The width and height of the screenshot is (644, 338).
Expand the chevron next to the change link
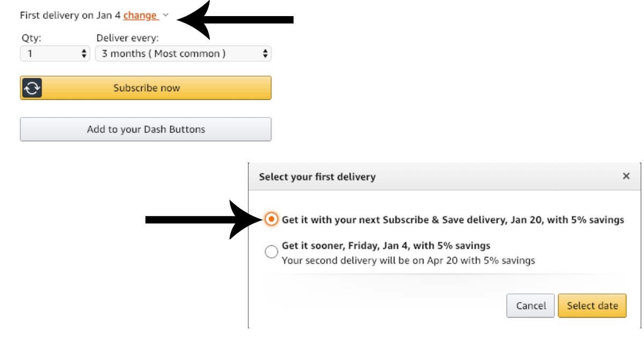click(165, 16)
